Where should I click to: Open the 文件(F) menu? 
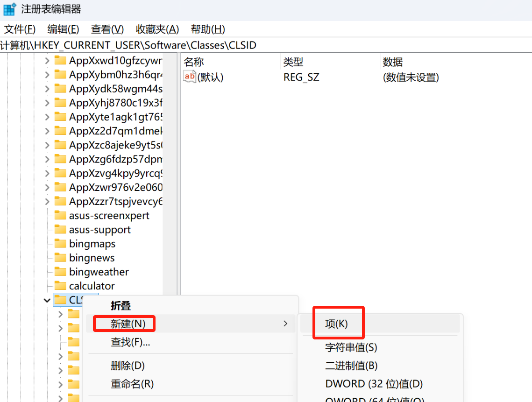(20, 29)
